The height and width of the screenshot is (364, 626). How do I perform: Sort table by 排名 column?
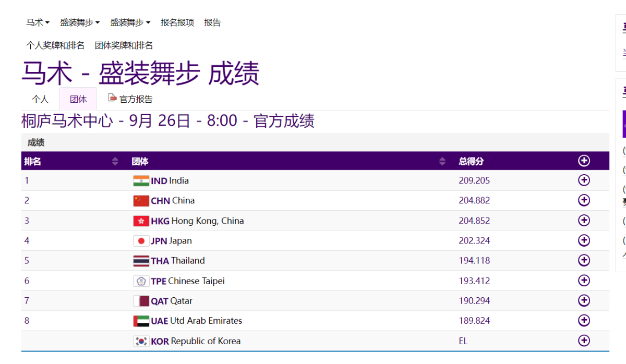tap(115, 162)
